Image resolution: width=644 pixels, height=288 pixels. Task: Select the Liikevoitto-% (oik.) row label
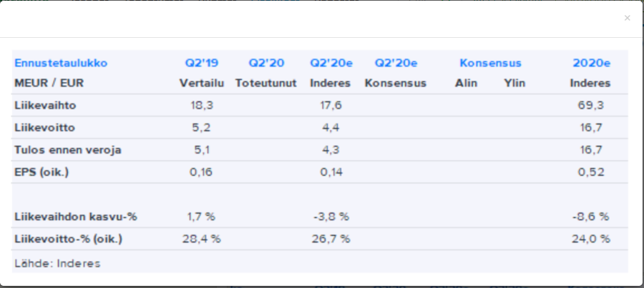[x=68, y=238]
